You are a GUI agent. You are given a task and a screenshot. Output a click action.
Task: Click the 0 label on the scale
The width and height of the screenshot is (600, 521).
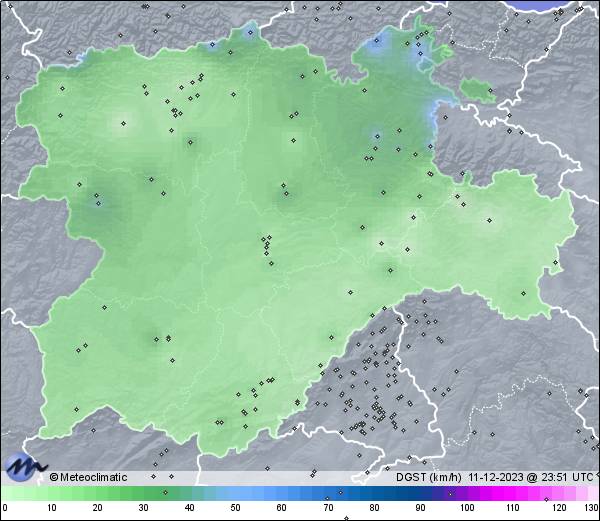pos(5,508)
